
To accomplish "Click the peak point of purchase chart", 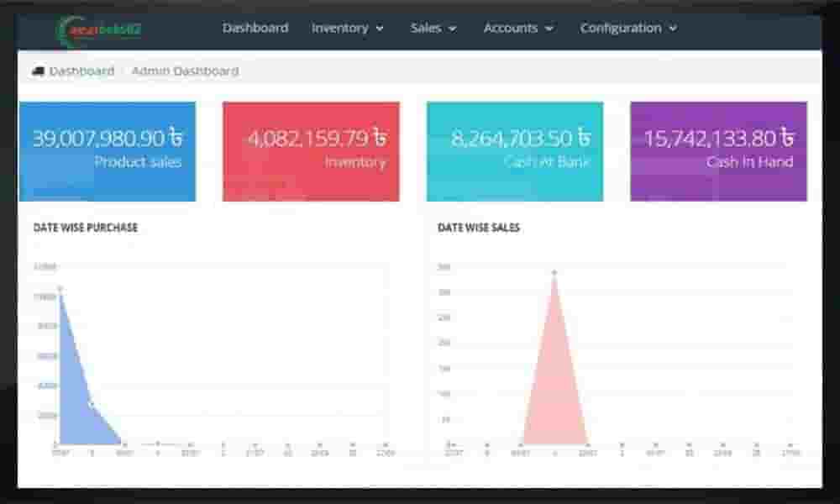I will [60, 289].
